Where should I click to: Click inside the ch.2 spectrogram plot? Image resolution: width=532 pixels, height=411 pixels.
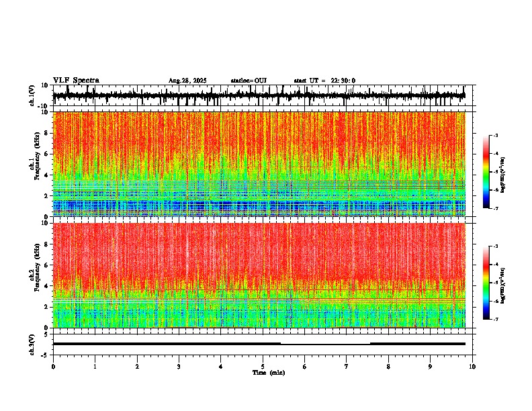click(x=259, y=275)
